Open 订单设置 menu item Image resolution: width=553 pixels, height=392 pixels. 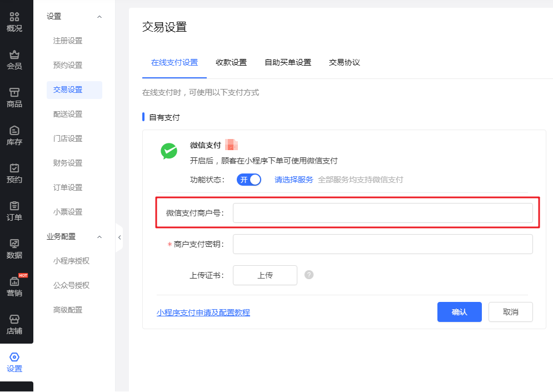[x=68, y=188]
